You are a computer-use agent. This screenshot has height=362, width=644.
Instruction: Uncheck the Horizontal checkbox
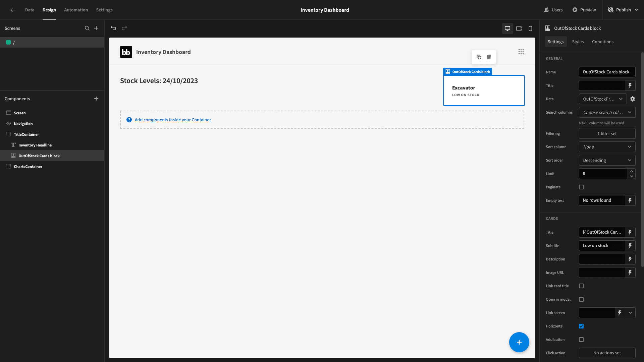pos(581,326)
